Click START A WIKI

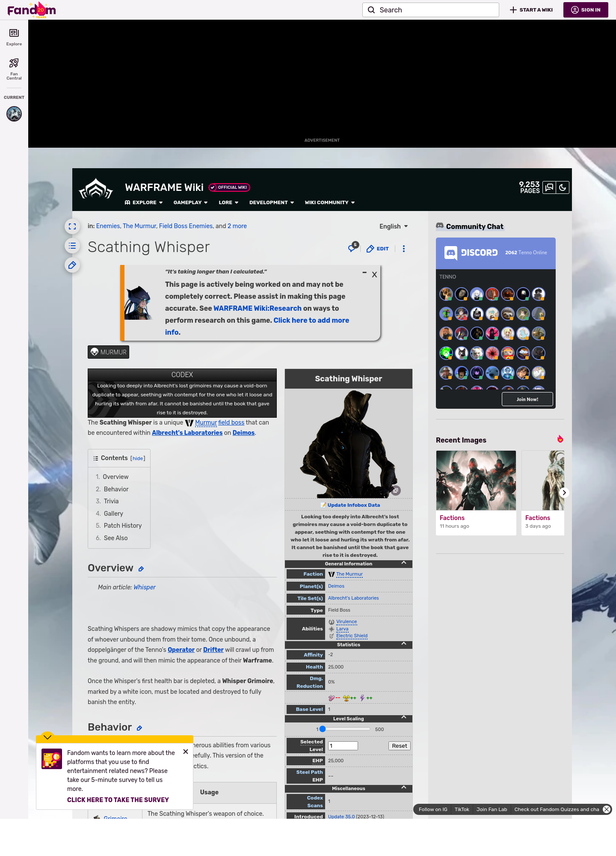pos(531,10)
